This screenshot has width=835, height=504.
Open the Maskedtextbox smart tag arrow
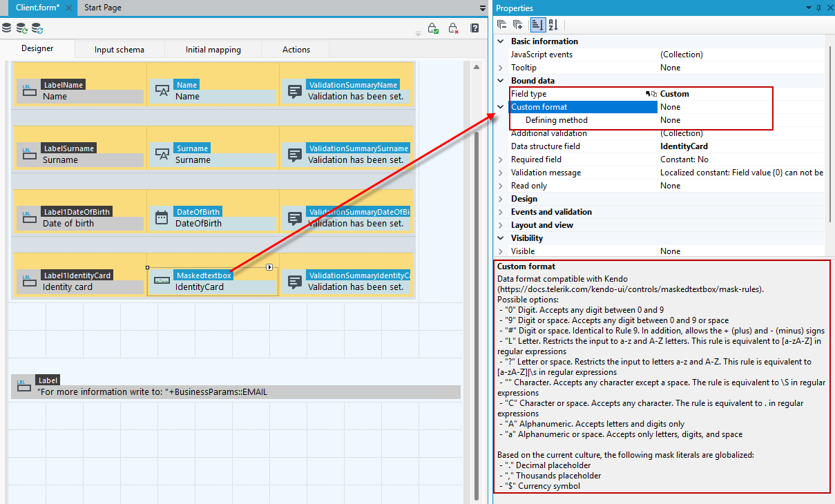[x=269, y=267]
